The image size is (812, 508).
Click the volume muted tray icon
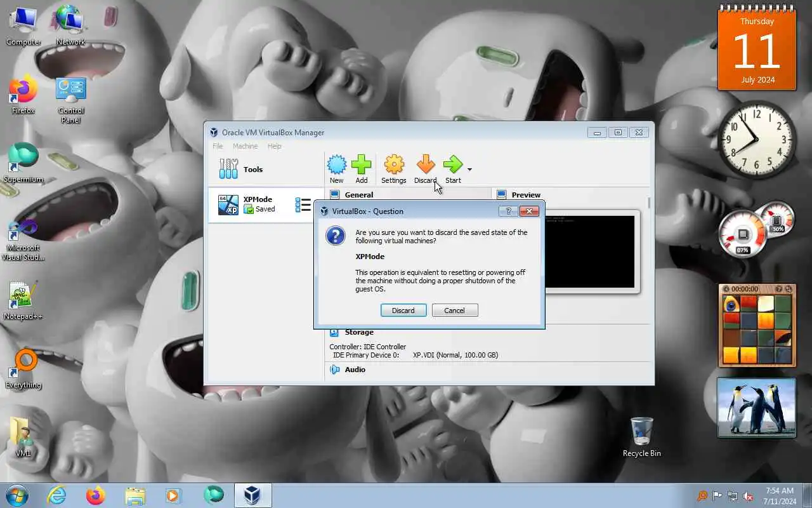[x=748, y=496]
